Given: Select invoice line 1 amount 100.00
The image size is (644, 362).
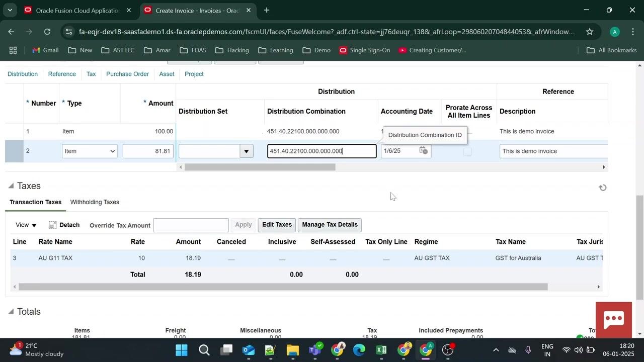Looking at the screenshot, I should [x=164, y=131].
